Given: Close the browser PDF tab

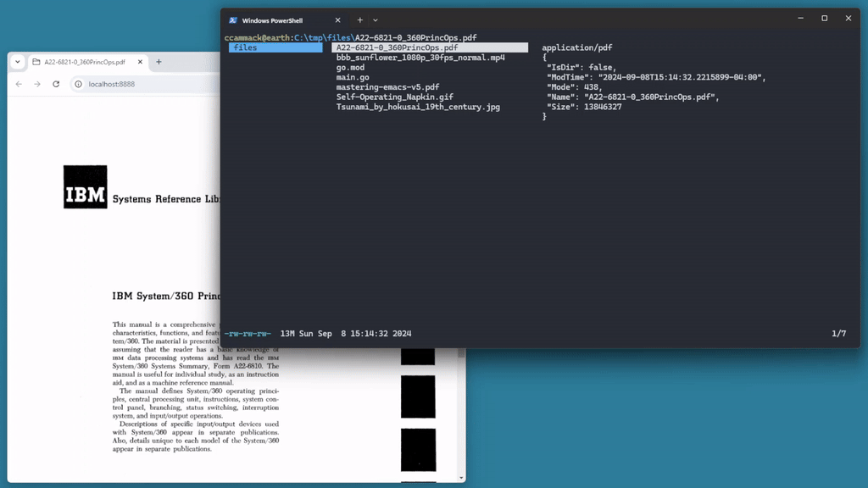Looking at the screenshot, I should [140, 62].
